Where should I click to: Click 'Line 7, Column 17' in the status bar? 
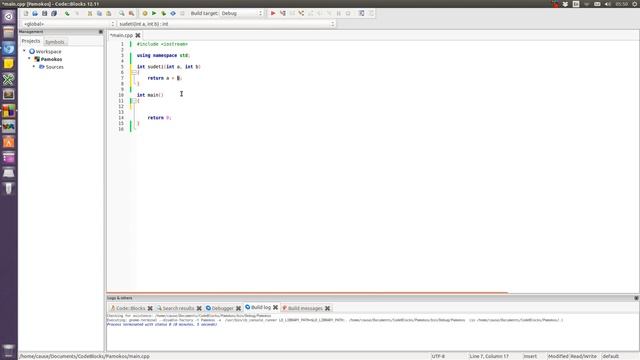coord(489,356)
